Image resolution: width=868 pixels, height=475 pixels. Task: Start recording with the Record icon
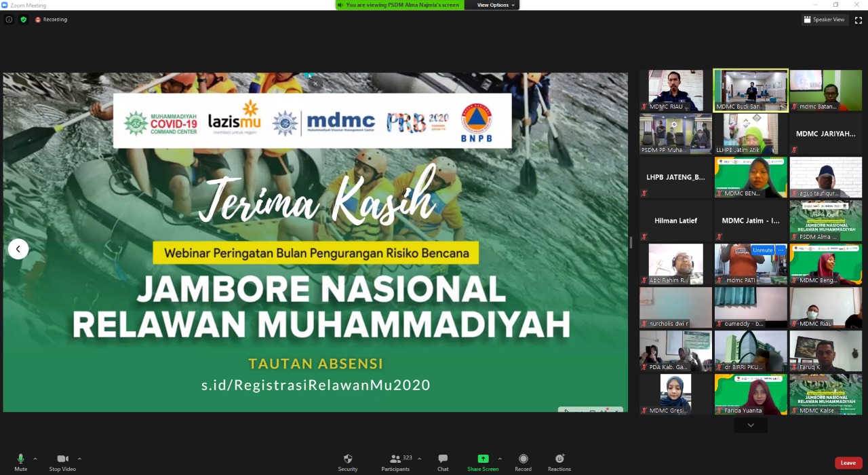coord(523,461)
